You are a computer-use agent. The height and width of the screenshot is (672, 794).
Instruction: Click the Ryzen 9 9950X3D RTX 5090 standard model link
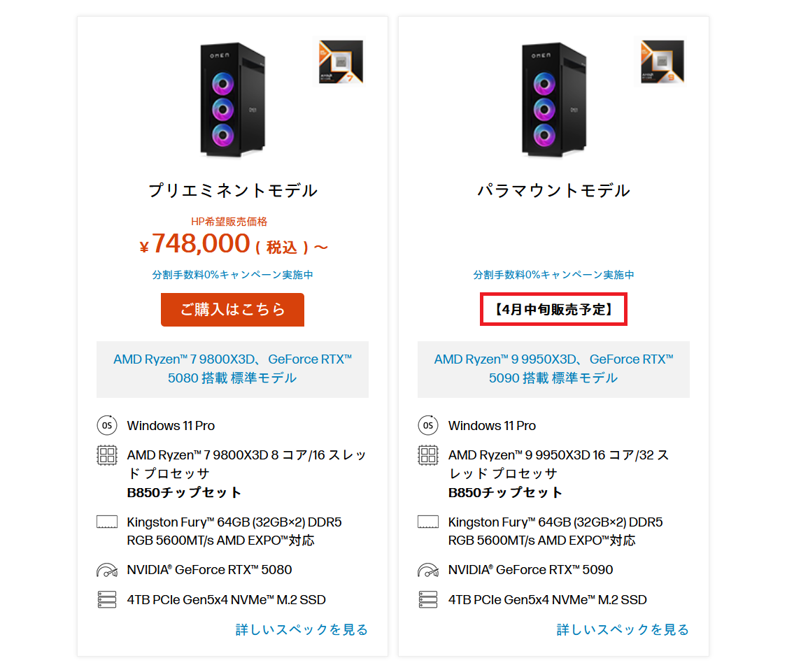coord(553,369)
